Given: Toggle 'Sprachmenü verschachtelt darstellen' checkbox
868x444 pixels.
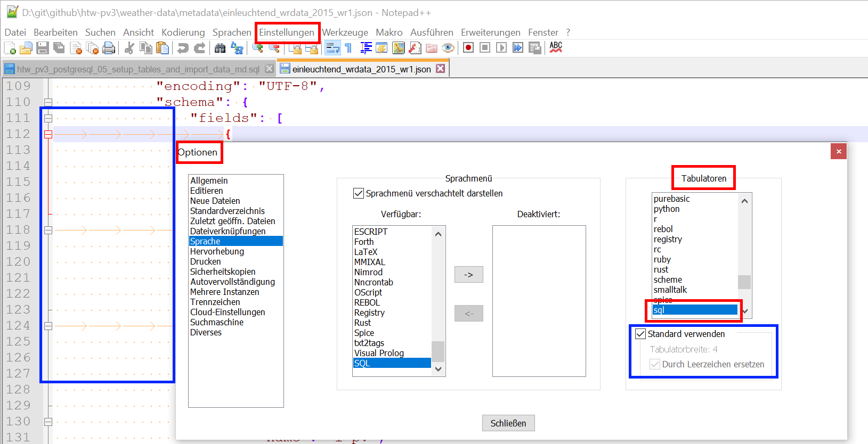Looking at the screenshot, I should point(359,193).
